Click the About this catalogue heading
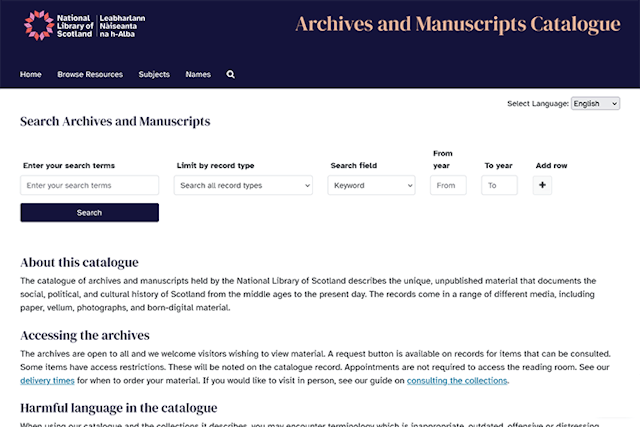Screen dimensions: 640x427 tap(80, 262)
